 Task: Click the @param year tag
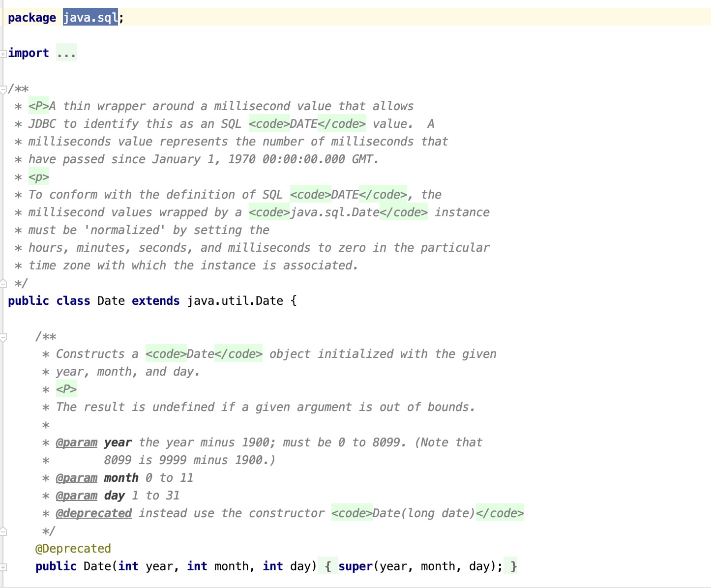point(76,442)
